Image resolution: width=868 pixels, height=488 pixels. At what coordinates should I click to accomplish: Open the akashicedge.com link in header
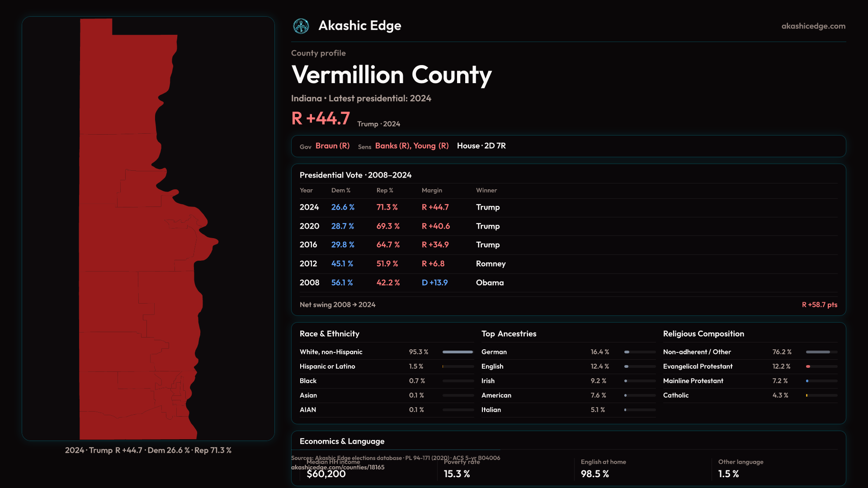813,26
